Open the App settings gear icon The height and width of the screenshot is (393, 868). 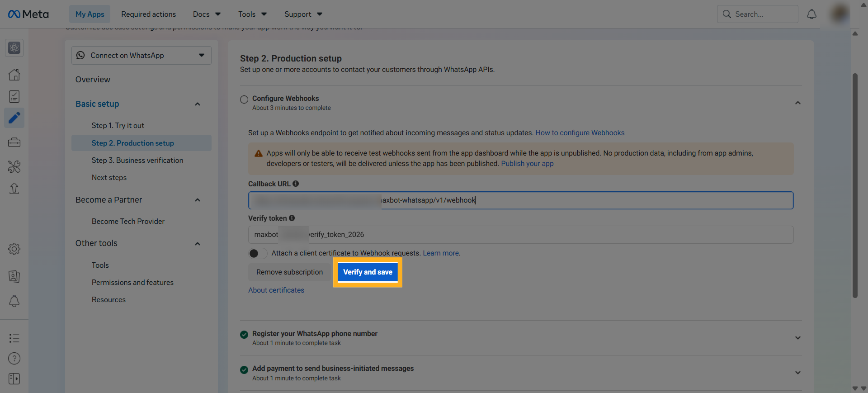14,249
